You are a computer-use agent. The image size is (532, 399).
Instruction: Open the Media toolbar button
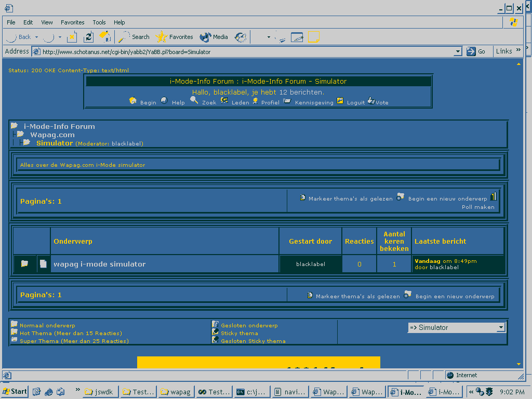coord(214,37)
